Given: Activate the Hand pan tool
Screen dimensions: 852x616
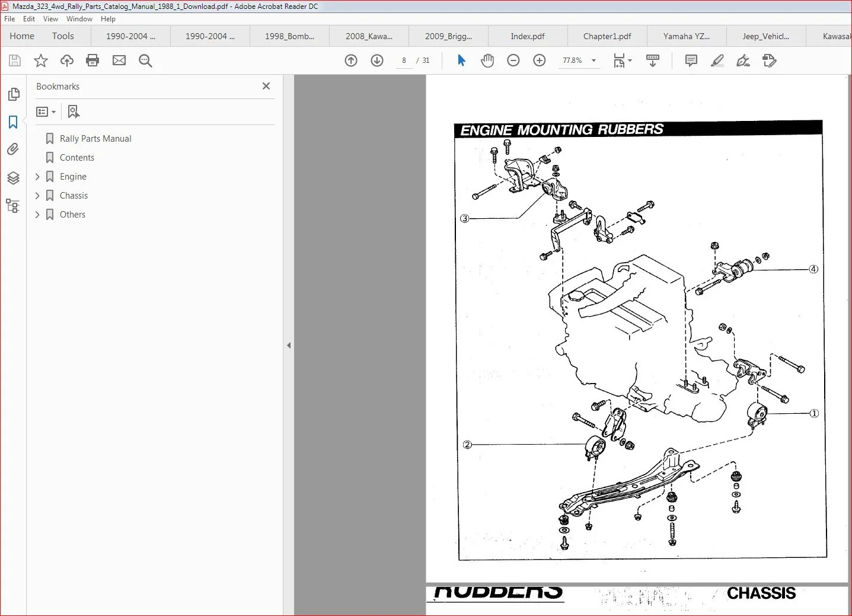Looking at the screenshot, I should click(487, 60).
